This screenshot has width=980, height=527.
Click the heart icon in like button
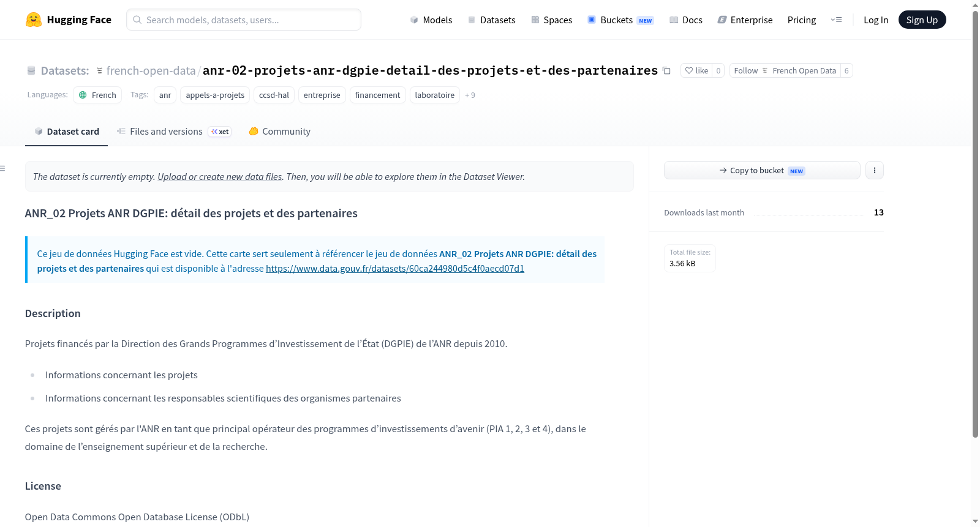689,71
